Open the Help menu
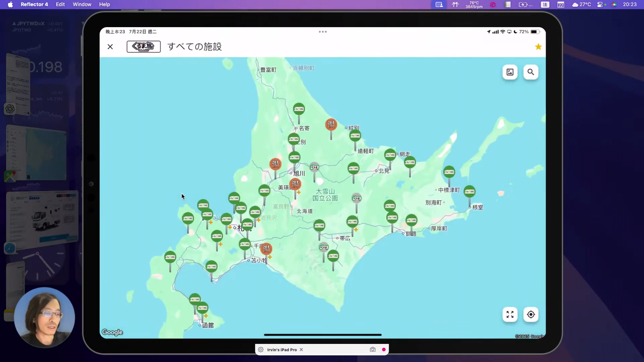 [104, 4]
